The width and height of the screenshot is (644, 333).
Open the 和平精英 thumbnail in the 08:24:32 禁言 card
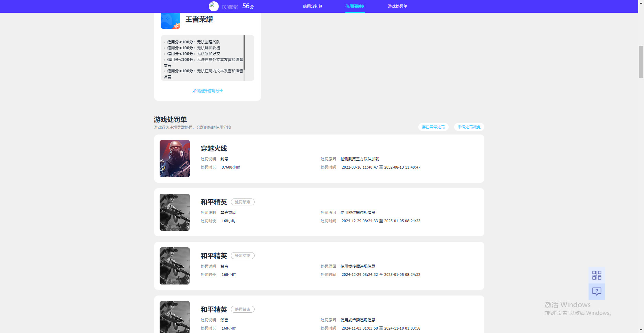pyautogui.click(x=175, y=266)
